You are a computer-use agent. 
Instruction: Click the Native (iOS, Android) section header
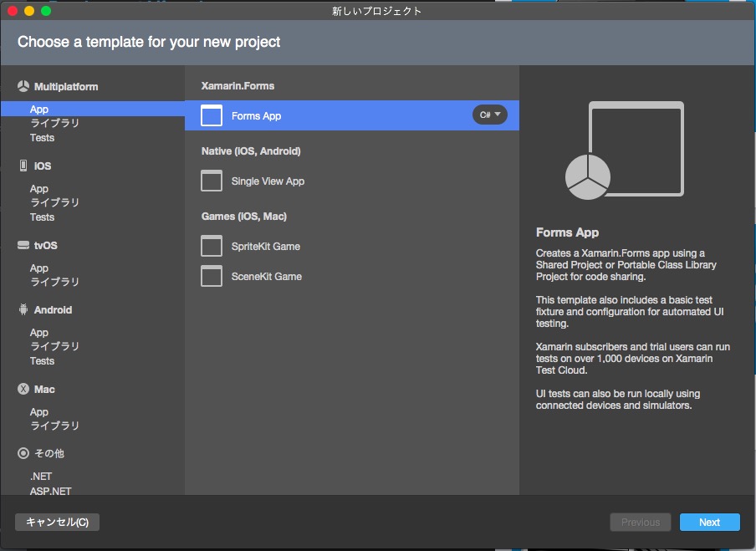click(x=251, y=151)
